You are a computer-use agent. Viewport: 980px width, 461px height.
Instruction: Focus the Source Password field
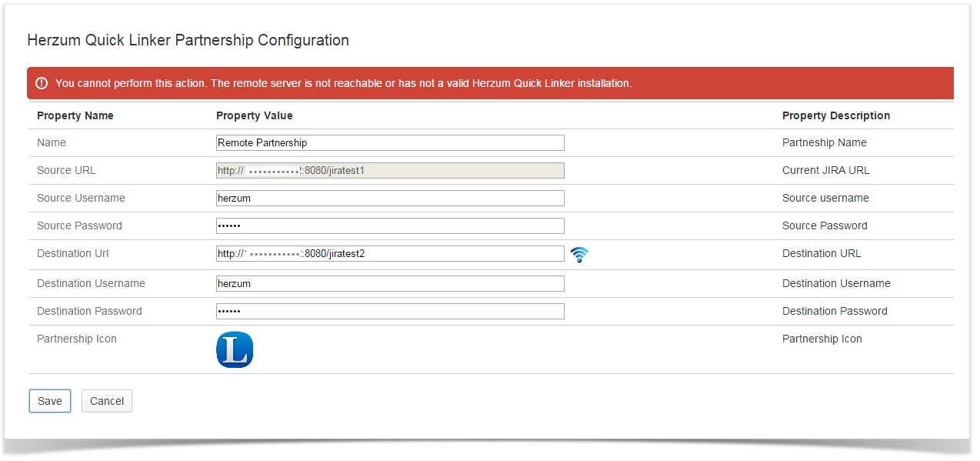[x=390, y=225]
